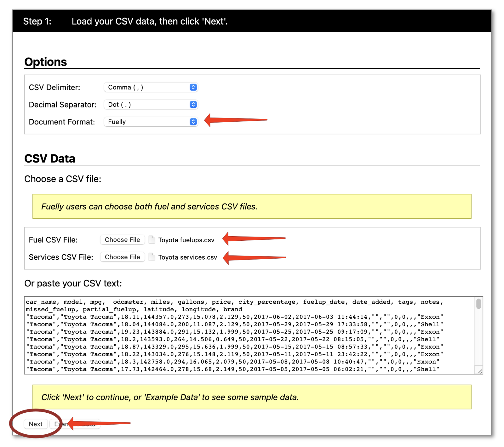Click the Fuelly users yellow notice
Viewport: 504px width, 447px height.
252,206
